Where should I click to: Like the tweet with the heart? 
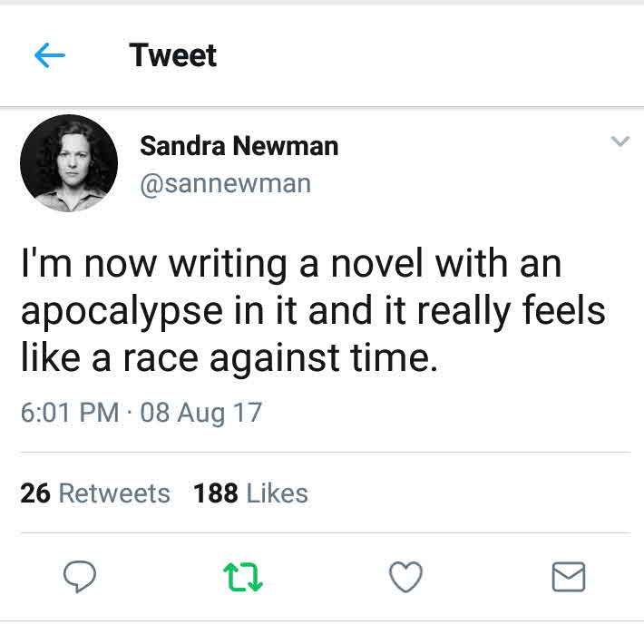(405, 576)
